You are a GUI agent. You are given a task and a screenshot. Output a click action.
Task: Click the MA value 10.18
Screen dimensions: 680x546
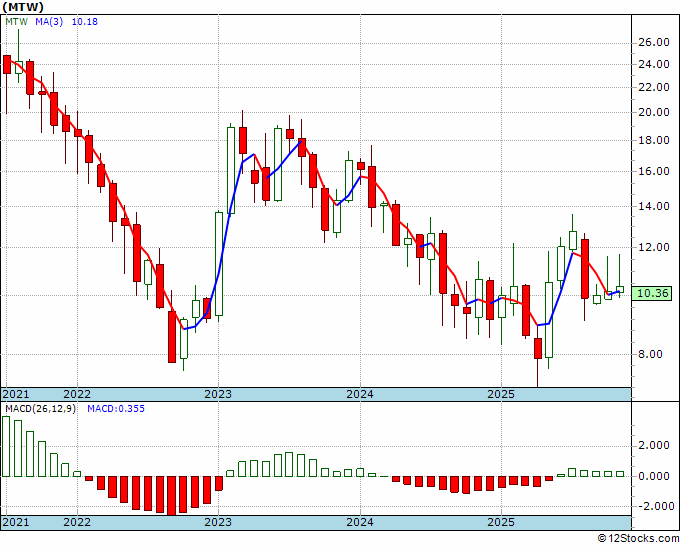pyautogui.click(x=85, y=22)
